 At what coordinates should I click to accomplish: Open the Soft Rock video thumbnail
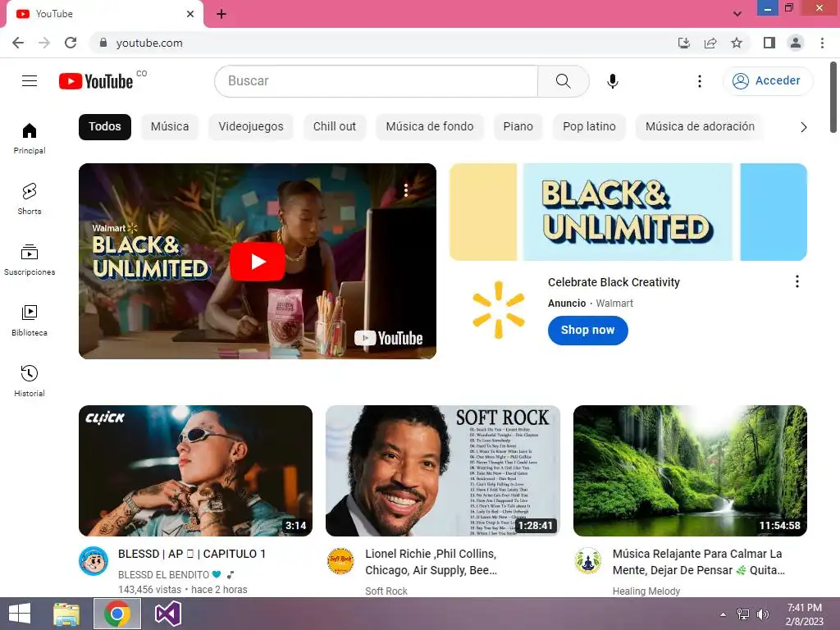click(x=442, y=470)
